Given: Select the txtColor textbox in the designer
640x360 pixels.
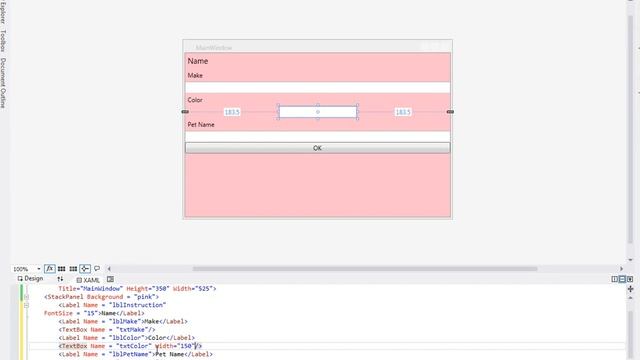Looking at the screenshot, I should (x=318, y=112).
